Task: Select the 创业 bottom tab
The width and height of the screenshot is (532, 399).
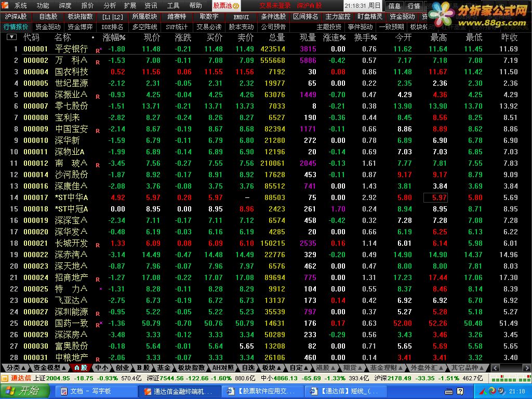Action: [123, 368]
